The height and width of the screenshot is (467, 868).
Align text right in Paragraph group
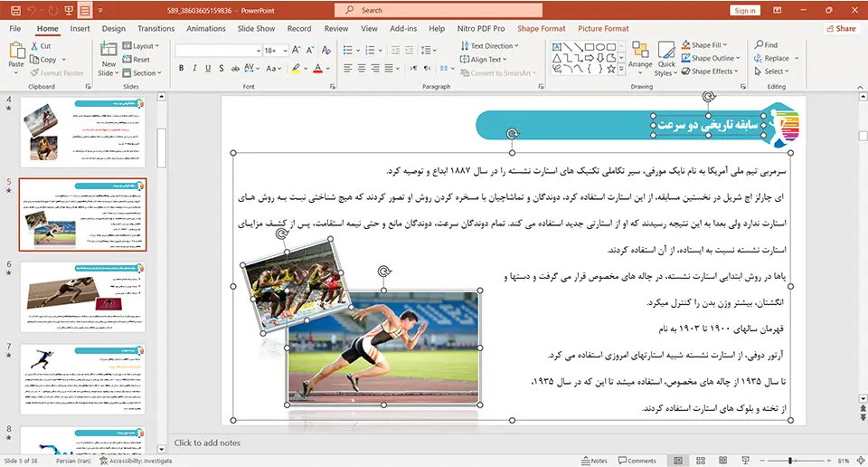pos(375,68)
